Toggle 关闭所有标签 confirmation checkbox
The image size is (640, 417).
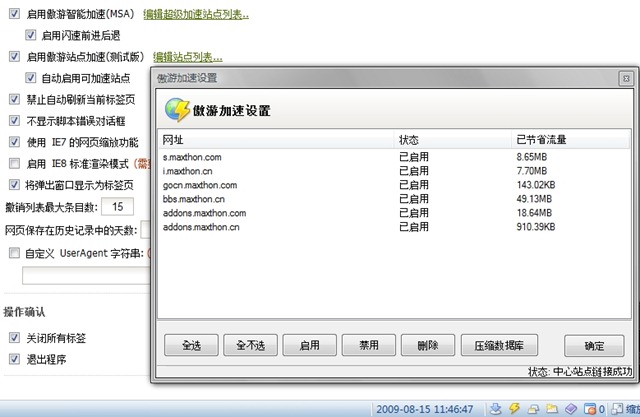[14, 337]
